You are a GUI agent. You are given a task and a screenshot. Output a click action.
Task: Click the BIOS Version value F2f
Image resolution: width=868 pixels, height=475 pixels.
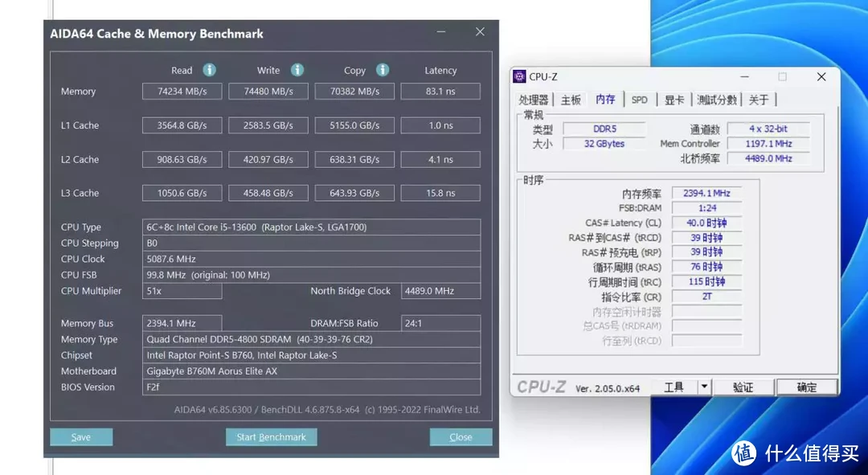[x=311, y=387]
